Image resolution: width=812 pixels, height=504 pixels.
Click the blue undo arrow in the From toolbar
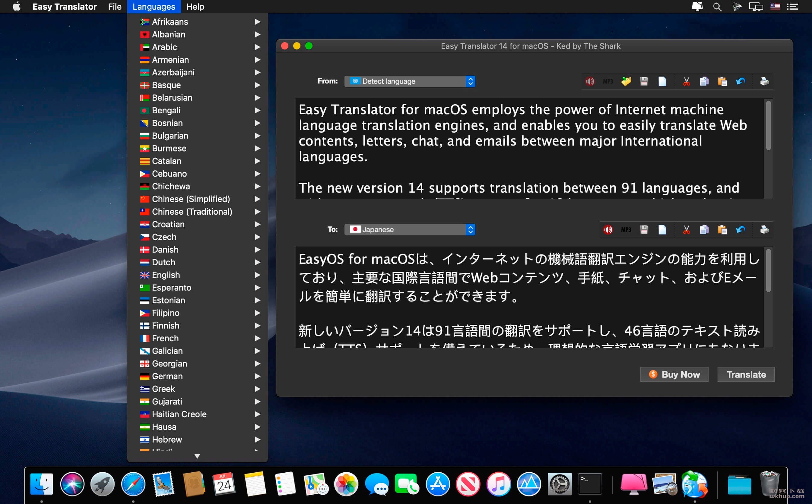click(740, 81)
